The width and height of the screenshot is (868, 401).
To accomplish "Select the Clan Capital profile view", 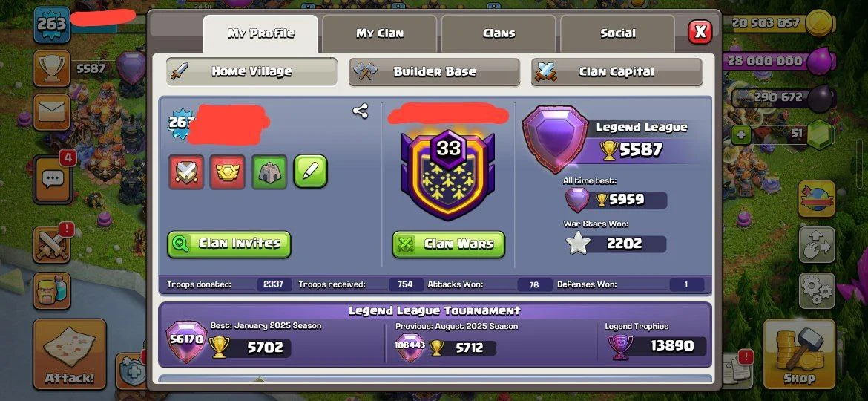I will point(616,71).
